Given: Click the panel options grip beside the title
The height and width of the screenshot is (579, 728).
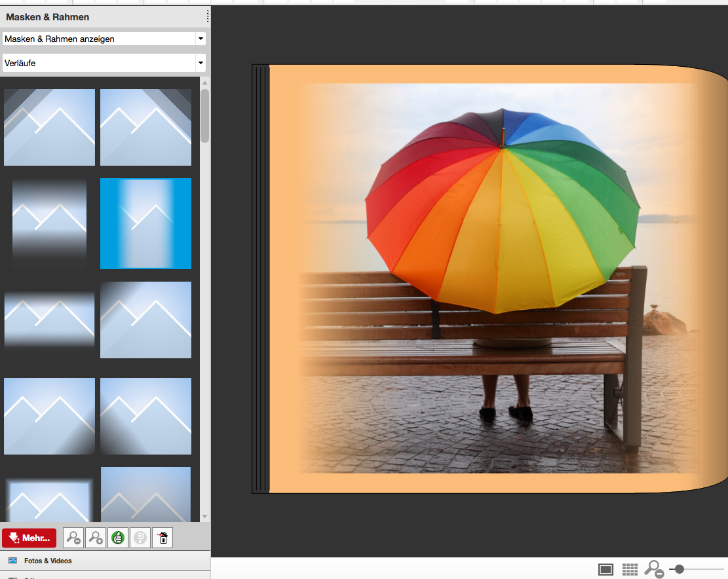Looking at the screenshot, I should click(207, 16).
